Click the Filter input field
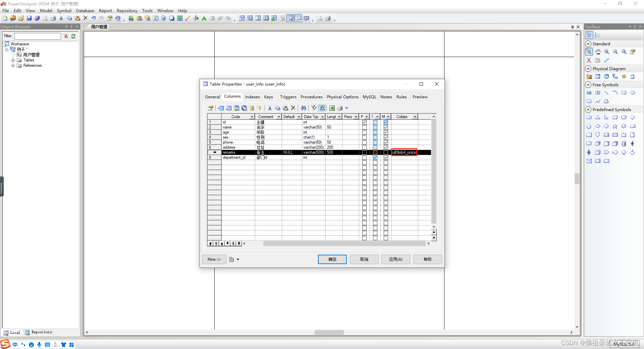Viewport: 644px width, 349px height. pyautogui.click(x=38, y=36)
